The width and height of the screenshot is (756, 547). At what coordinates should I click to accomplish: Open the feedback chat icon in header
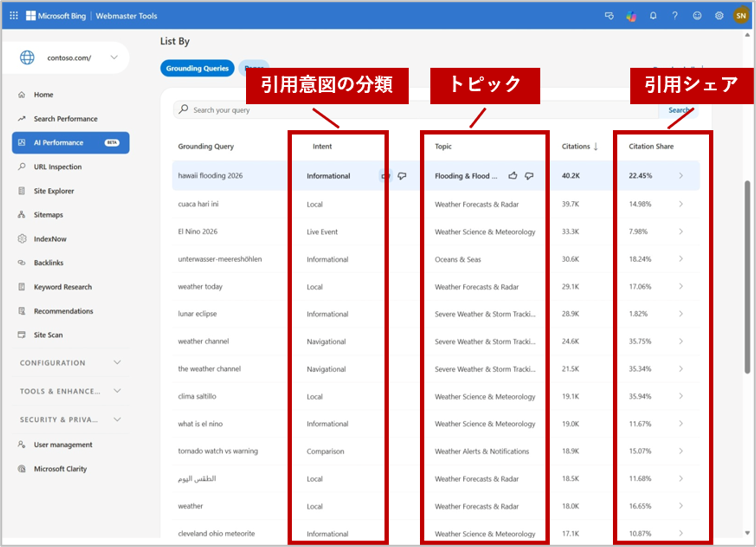pyautogui.click(x=609, y=16)
